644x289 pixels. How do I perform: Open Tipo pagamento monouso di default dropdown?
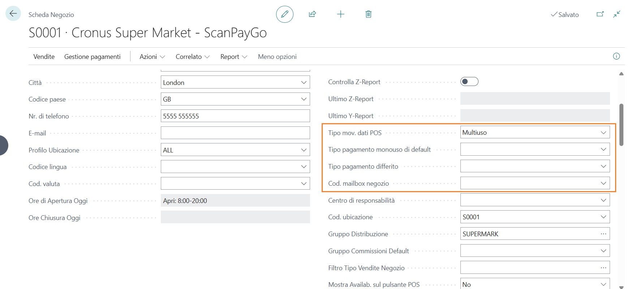point(604,150)
